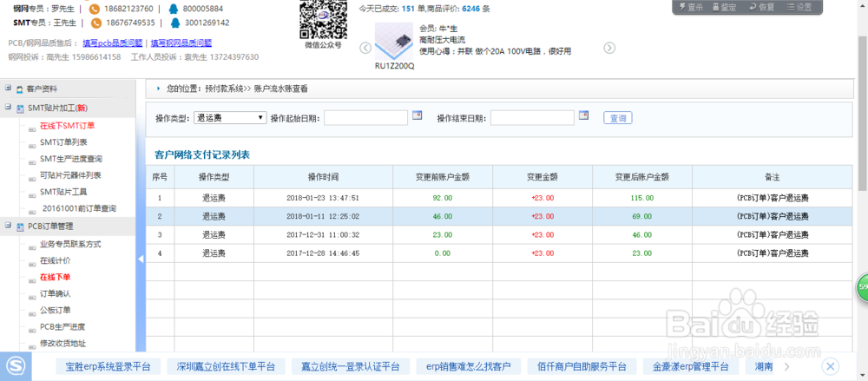Open the 嘉立创统一登录认证平台 suggestion
Screen dimensions: 868x381
coord(351,366)
